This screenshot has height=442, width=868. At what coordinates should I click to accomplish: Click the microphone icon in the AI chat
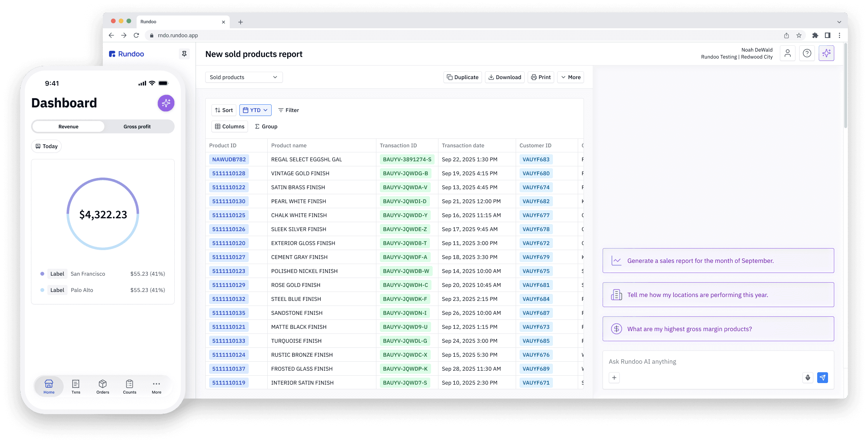click(807, 378)
